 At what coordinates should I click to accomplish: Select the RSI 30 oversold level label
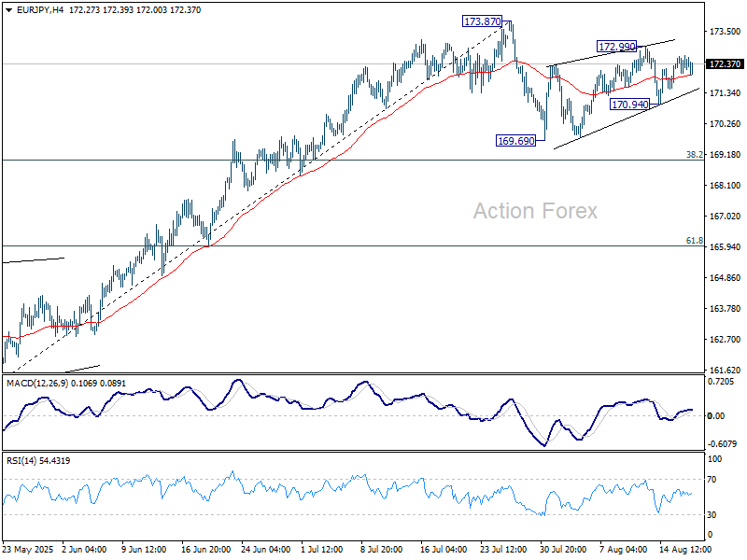pos(713,514)
